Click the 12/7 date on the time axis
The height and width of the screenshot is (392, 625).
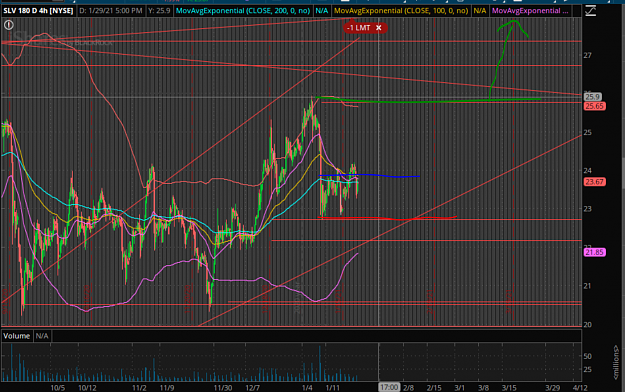pos(252,388)
